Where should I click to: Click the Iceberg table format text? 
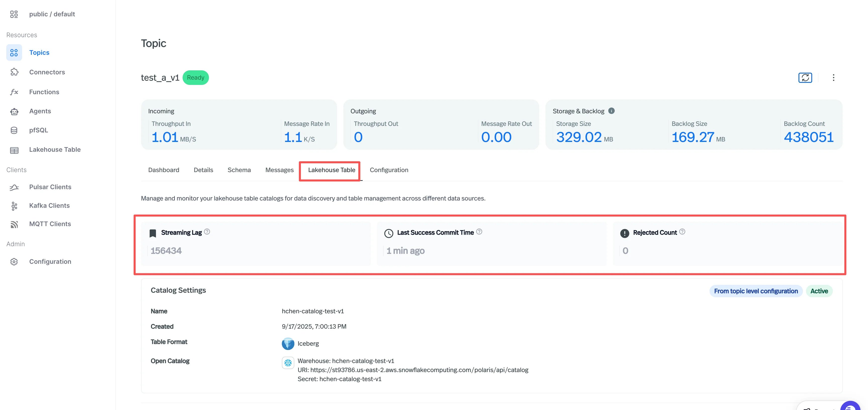click(308, 344)
